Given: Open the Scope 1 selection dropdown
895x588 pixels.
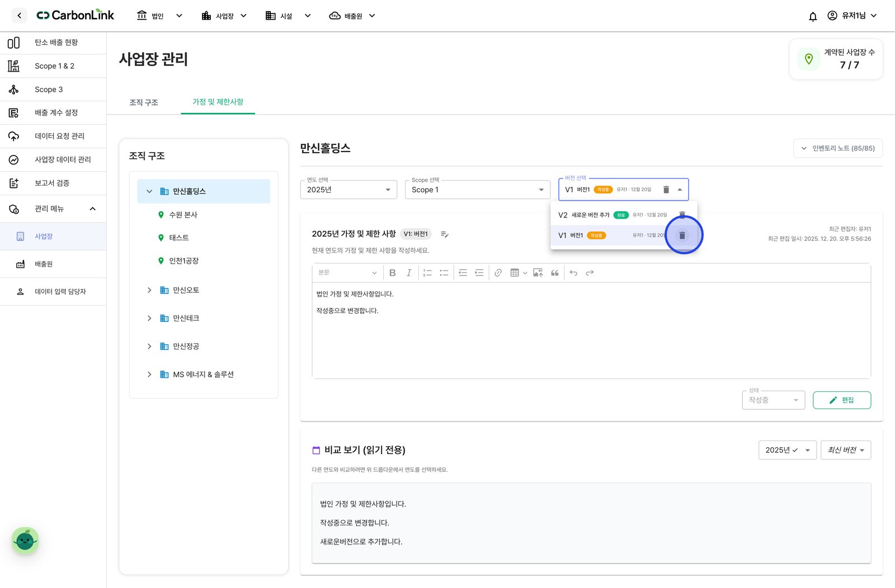Looking at the screenshot, I should [478, 189].
